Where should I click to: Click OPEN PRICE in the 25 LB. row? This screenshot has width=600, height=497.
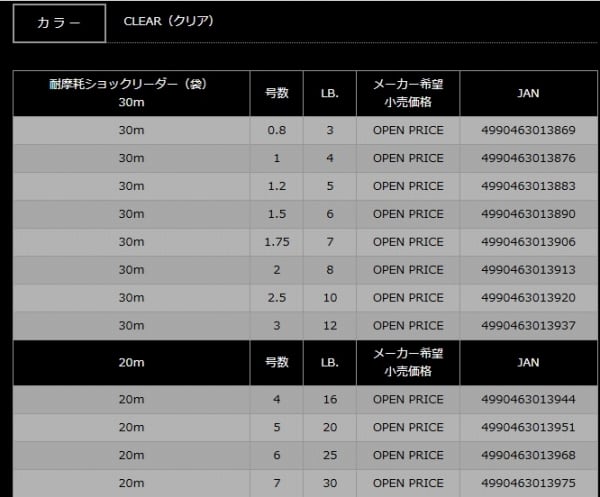click(x=408, y=455)
